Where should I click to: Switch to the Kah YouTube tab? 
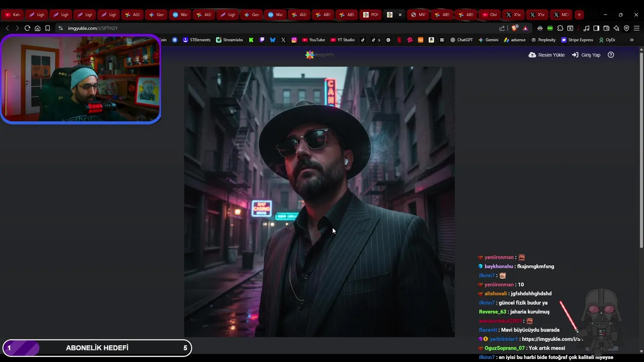coord(13,15)
